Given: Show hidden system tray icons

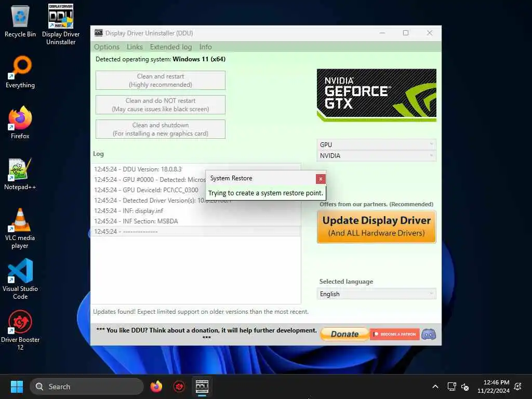Looking at the screenshot, I should point(435,387).
